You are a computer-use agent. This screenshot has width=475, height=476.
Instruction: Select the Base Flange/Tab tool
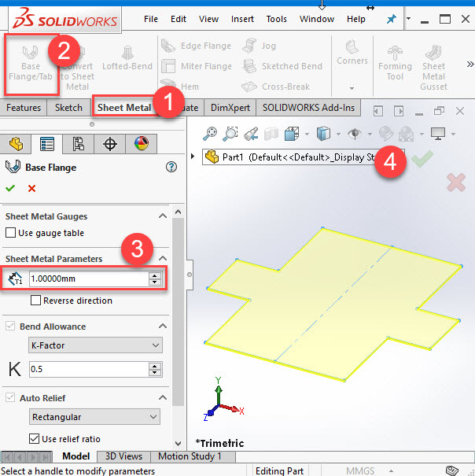[31, 64]
